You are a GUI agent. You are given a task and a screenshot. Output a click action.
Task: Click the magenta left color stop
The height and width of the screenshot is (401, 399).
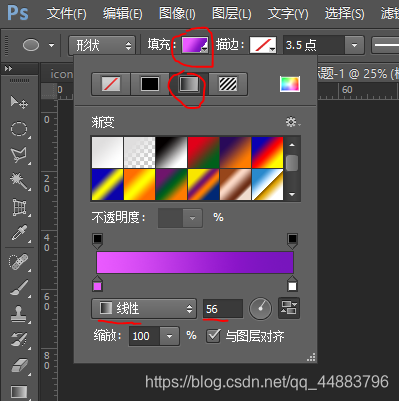[x=97, y=284]
